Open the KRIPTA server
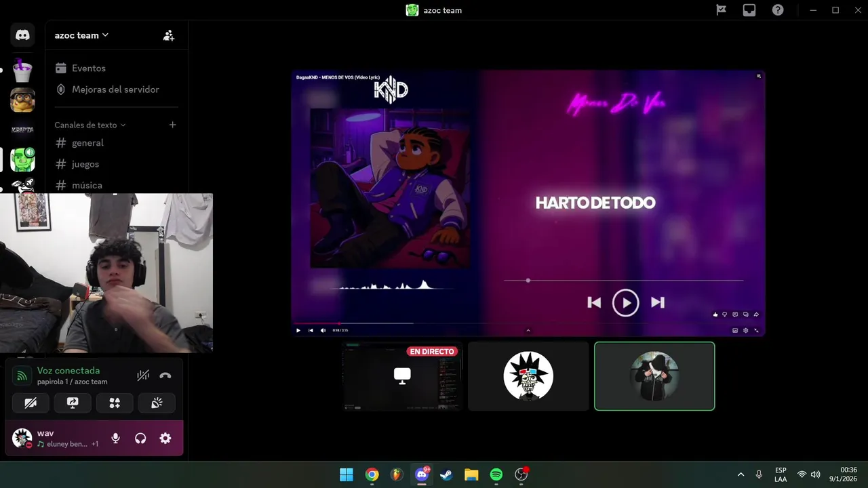This screenshot has height=488, width=868. click(22, 129)
